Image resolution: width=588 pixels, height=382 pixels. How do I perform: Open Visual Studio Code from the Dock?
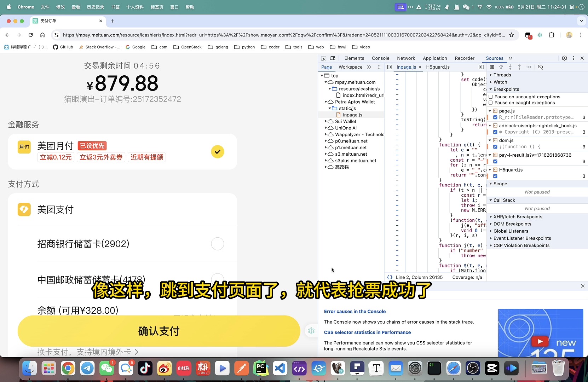(280, 369)
